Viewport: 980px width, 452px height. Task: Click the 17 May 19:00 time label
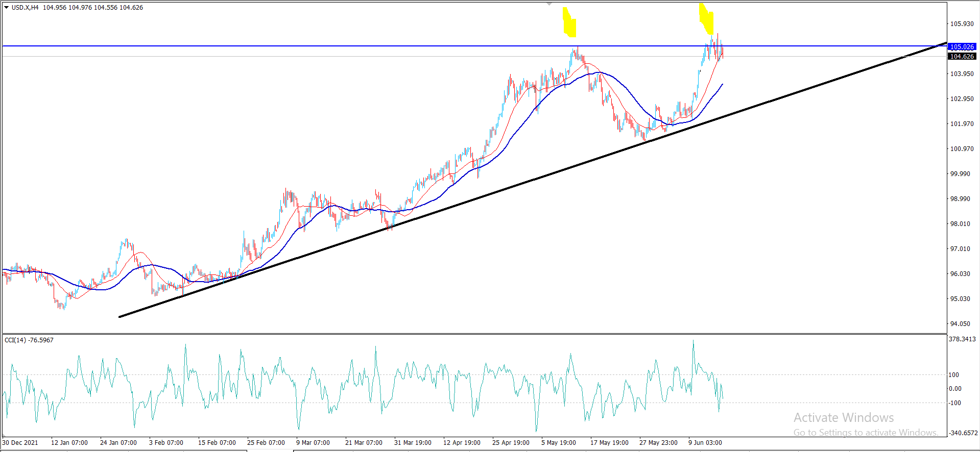pos(609,443)
